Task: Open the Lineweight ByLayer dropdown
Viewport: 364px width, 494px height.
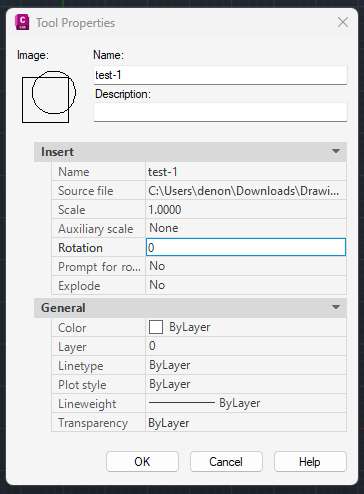Action: (x=246, y=403)
